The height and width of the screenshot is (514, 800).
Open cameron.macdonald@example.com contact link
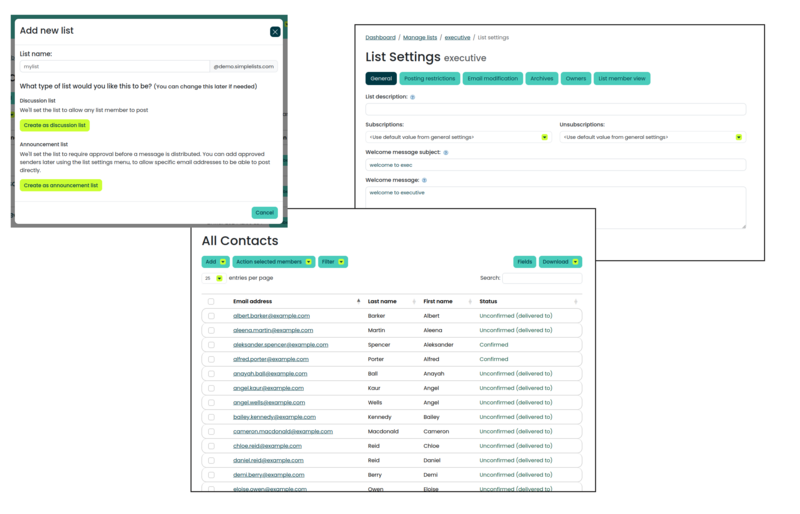[x=283, y=432]
